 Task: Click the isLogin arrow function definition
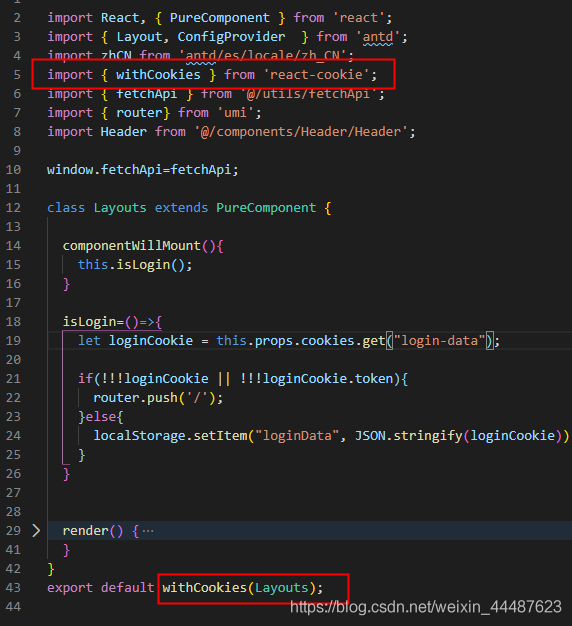coord(112,322)
